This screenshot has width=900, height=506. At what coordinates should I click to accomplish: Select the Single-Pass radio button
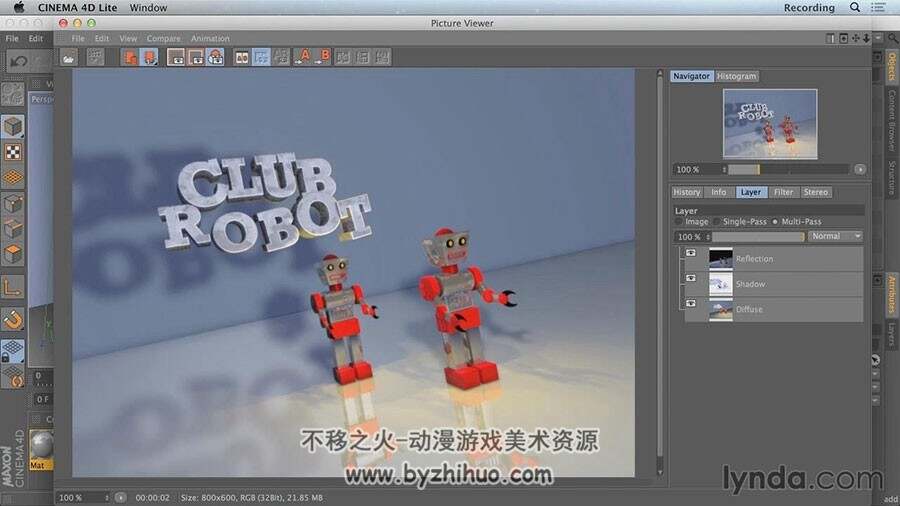click(717, 221)
